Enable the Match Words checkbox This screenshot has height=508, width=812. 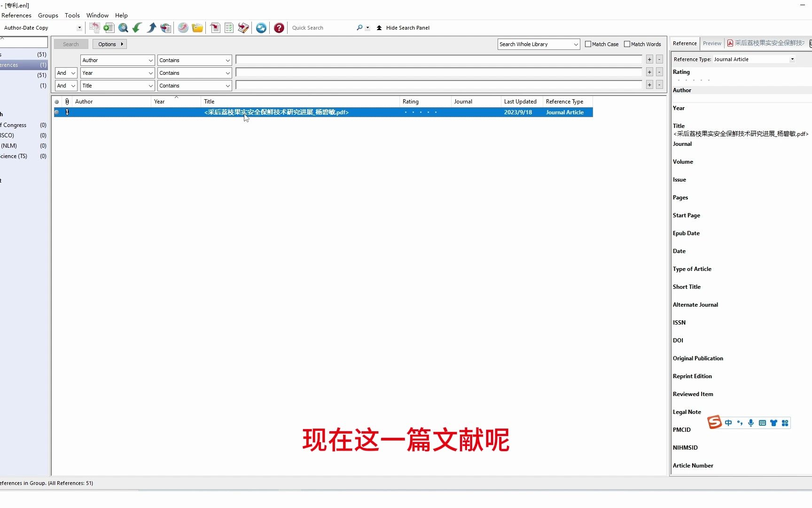[627, 44]
